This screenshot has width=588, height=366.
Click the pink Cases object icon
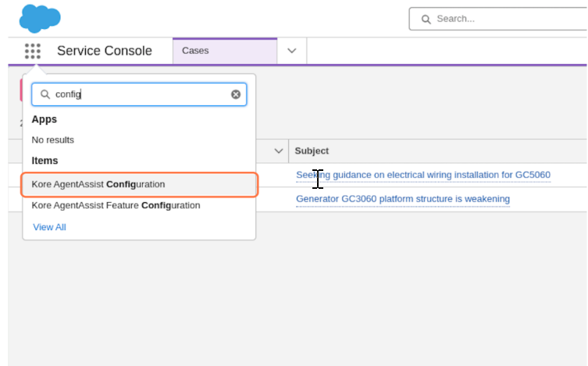[22, 90]
